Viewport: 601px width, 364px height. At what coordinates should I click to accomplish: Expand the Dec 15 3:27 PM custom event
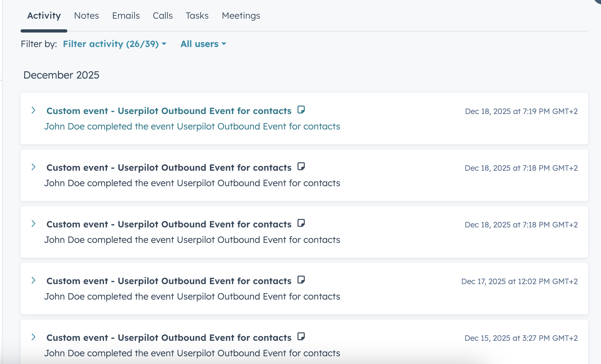tap(33, 337)
